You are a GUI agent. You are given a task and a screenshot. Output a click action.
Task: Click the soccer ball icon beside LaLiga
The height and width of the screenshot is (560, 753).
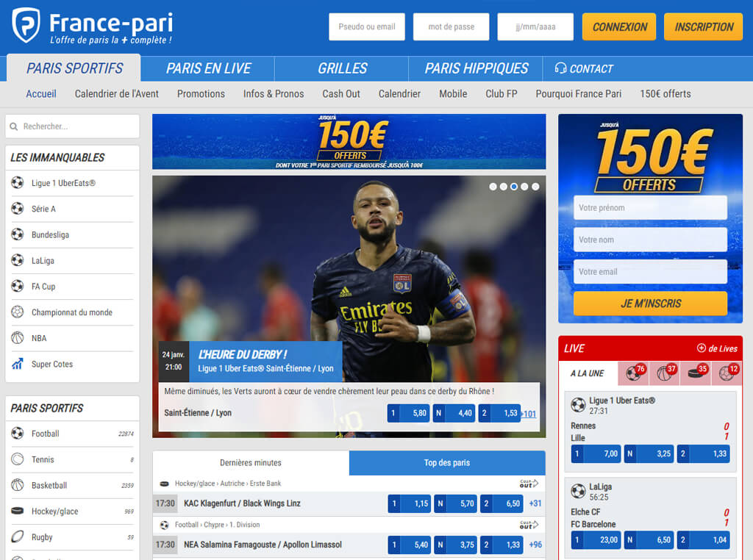point(18,261)
